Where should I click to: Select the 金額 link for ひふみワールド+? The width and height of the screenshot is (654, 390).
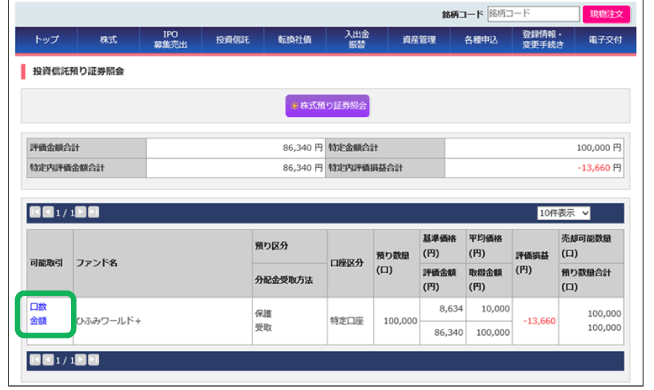[x=38, y=321]
